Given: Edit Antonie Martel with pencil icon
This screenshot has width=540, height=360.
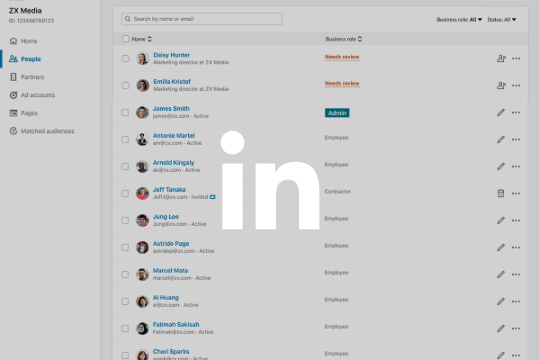Looking at the screenshot, I should pyautogui.click(x=501, y=140).
